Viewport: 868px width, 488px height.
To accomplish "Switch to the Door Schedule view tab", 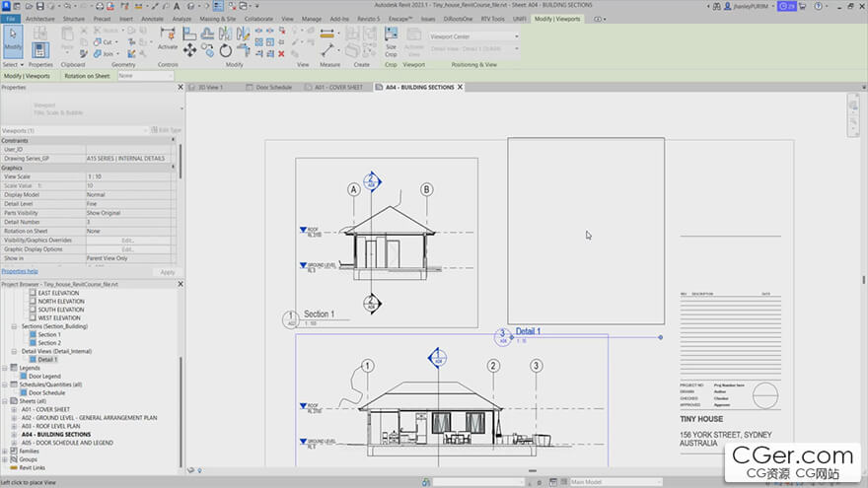I will tap(273, 87).
